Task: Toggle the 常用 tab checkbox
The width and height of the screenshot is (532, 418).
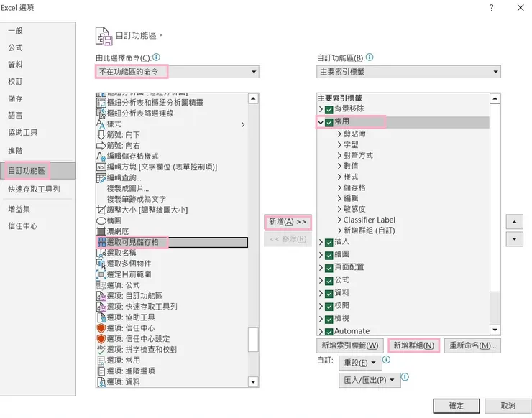Action: (329, 122)
